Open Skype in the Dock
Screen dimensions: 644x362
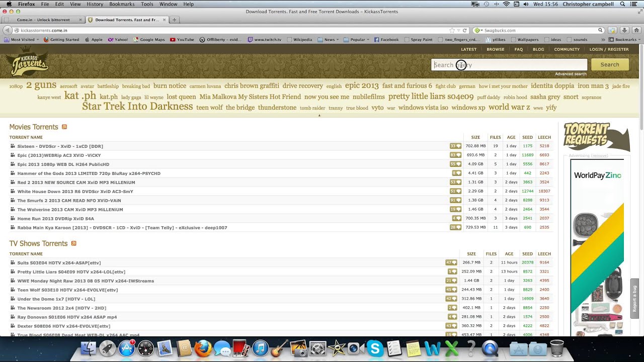click(375, 348)
